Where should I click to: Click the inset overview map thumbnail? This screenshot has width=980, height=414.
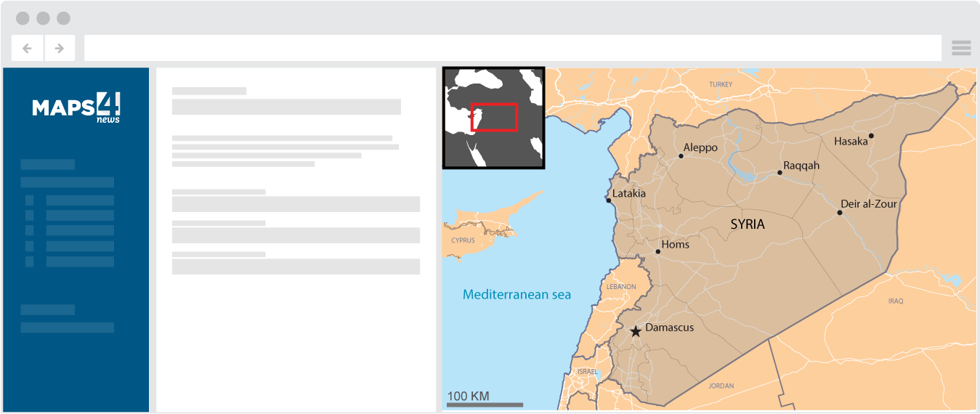494,119
